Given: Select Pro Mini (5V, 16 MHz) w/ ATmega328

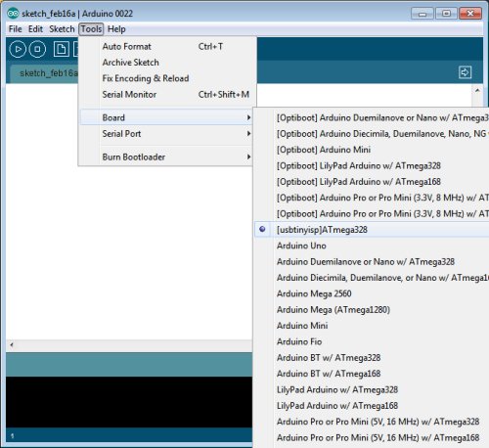Looking at the screenshot, I should click(372, 422).
